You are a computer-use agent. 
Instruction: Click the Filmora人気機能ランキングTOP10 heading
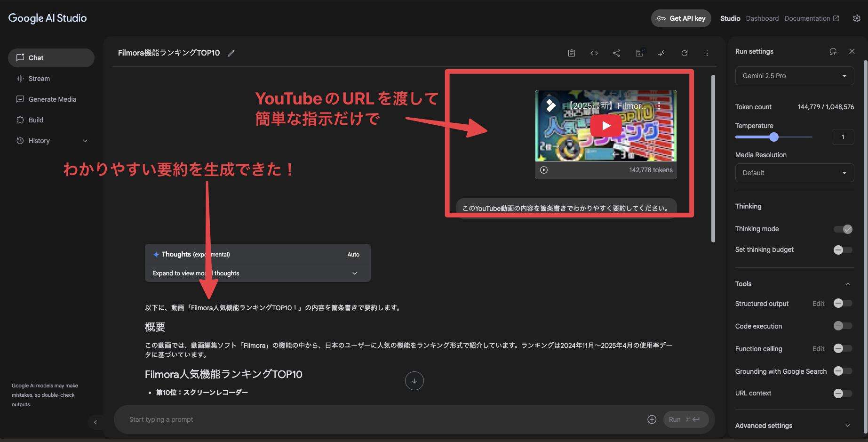(x=223, y=375)
